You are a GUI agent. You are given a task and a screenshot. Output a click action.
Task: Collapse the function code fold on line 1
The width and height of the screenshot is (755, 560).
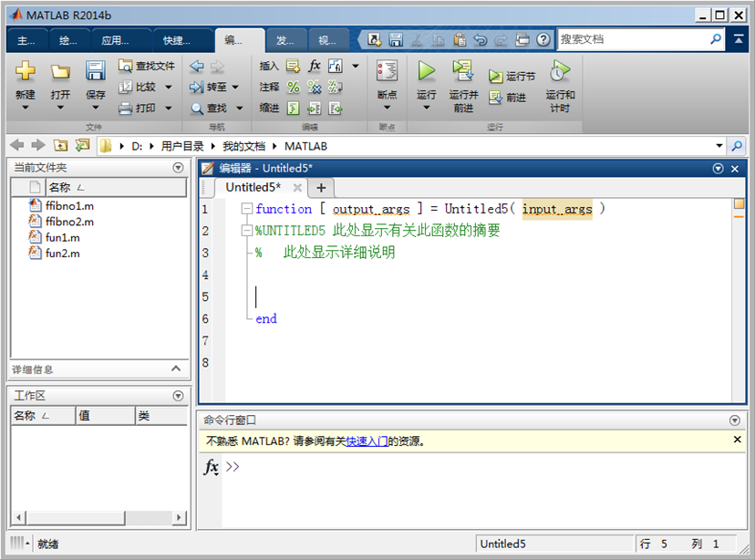(247, 209)
